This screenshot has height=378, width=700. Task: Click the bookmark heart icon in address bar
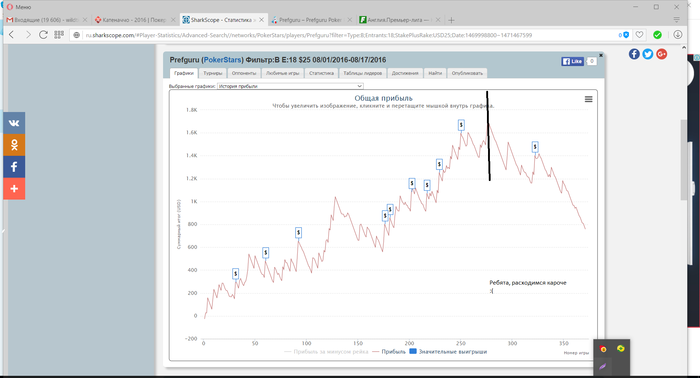pos(639,35)
